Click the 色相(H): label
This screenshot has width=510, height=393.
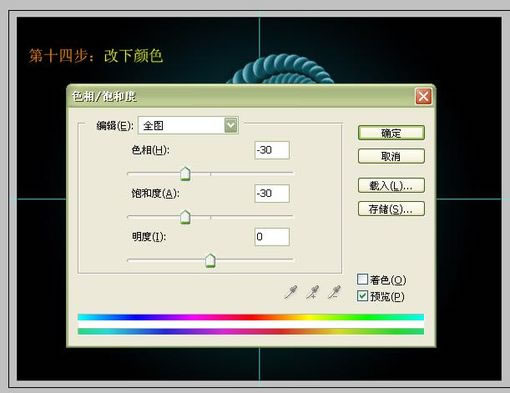(x=150, y=150)
